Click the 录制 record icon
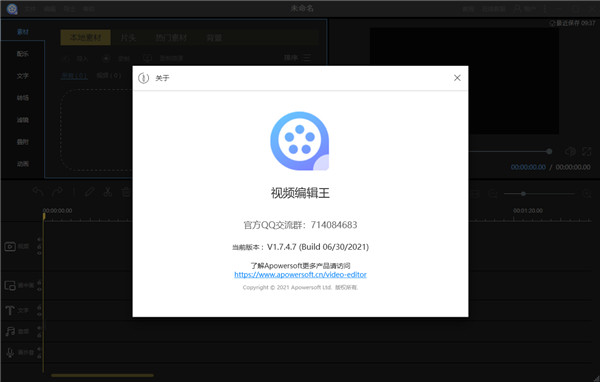600x382 pixels. click(106, 59)
